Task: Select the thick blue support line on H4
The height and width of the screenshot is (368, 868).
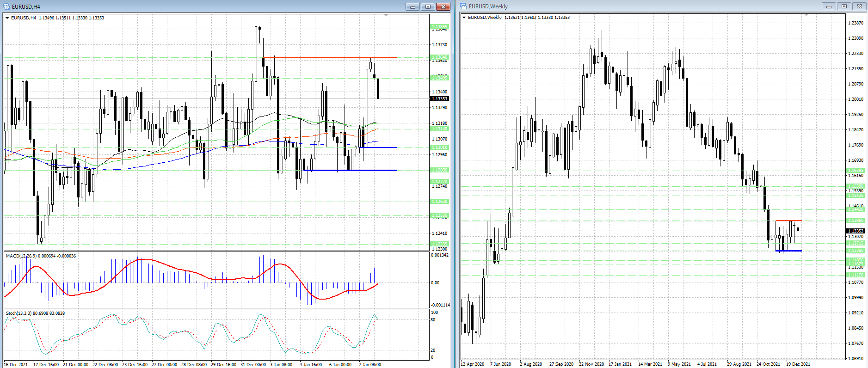Action: click(350, 171)
